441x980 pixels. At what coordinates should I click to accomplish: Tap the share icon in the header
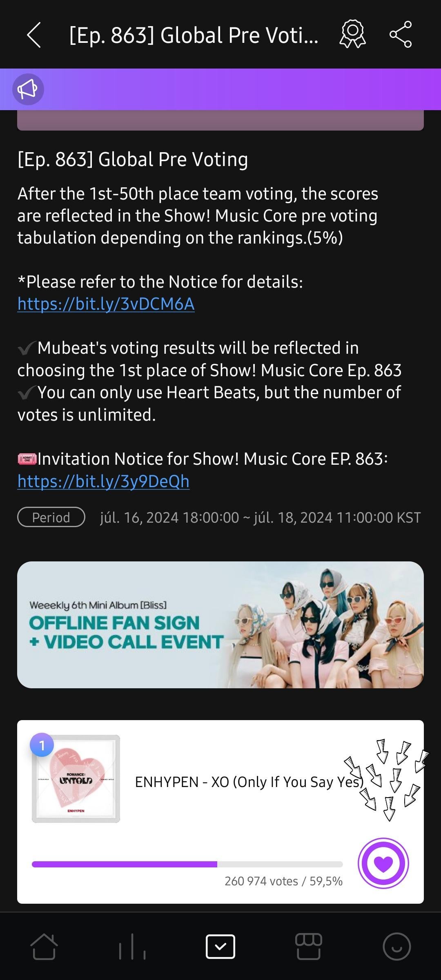click(x=401, y=34)
